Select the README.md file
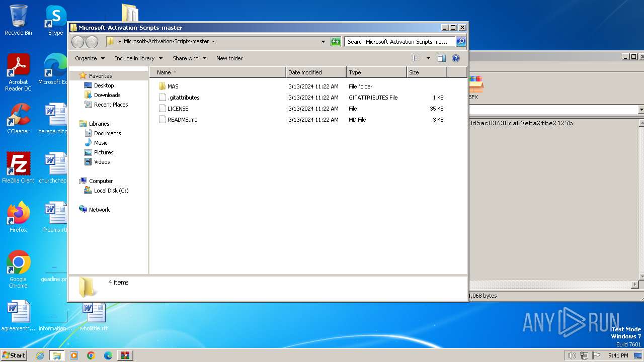 point(178,120)
